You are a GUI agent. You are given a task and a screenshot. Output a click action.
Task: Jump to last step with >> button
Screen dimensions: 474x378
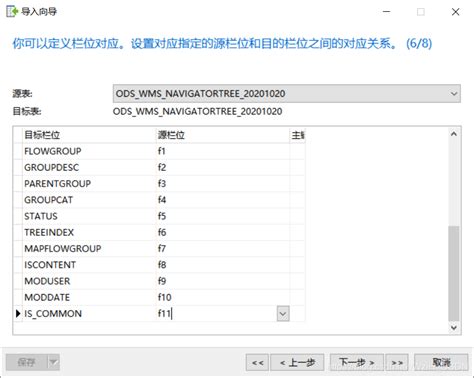[x=397, y=362]
